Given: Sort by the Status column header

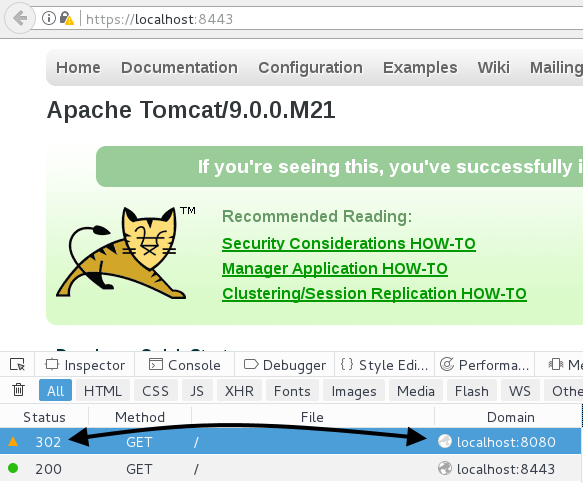Looking at the screenshot, I should [x=44, y=417].
